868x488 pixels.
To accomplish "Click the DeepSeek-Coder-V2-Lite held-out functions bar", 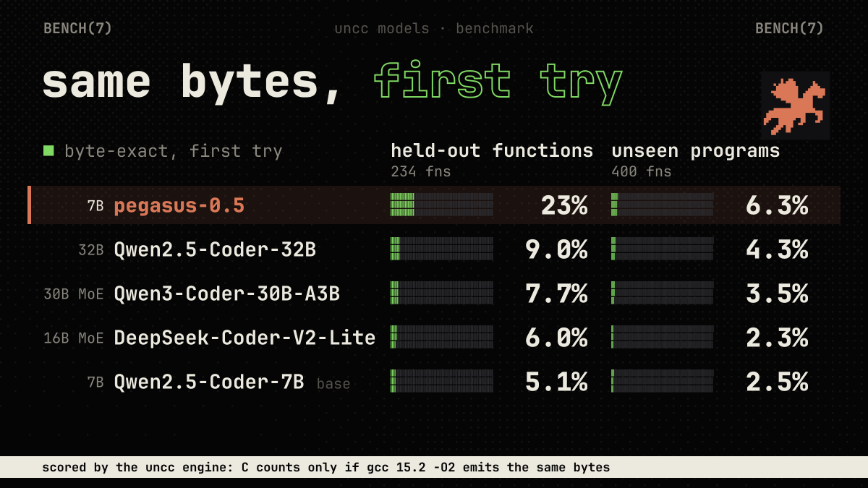I will pyautogui.click(x=442, y=337).
